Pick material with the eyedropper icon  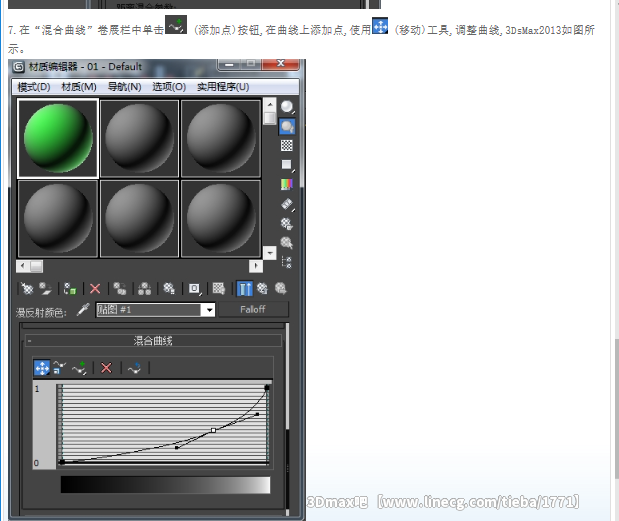83,309
